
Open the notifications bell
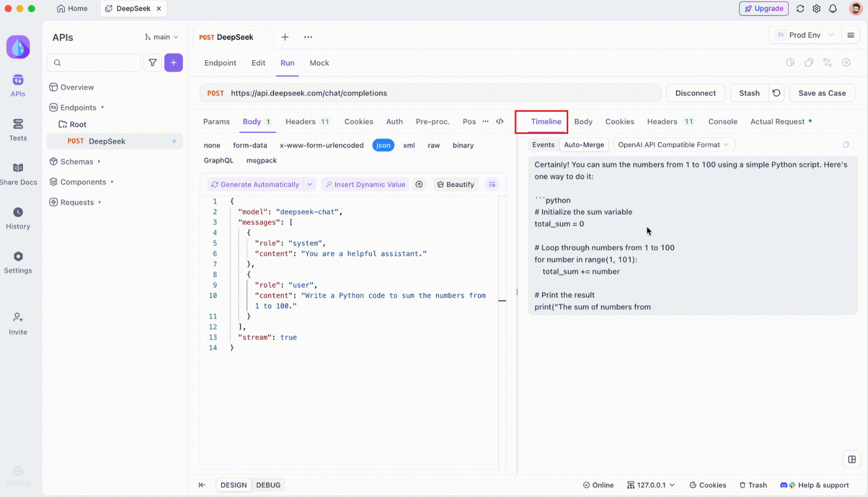click(833, 8)
